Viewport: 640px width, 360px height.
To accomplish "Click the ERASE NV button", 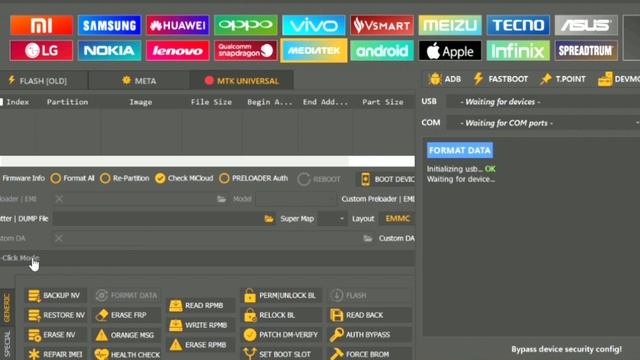I will pos(56,335).
